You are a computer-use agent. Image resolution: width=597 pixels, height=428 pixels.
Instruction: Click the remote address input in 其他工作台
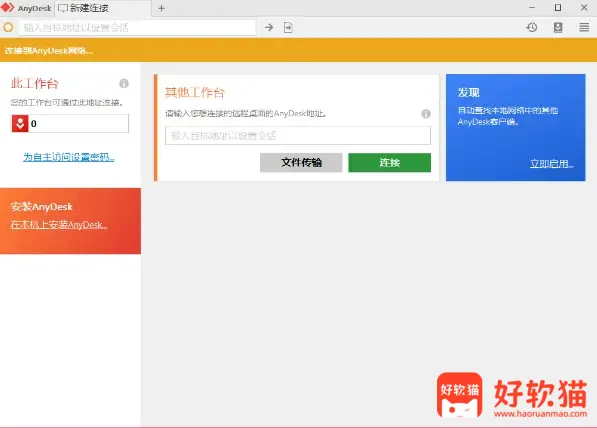pyautogui.click(x=298, y=136)
